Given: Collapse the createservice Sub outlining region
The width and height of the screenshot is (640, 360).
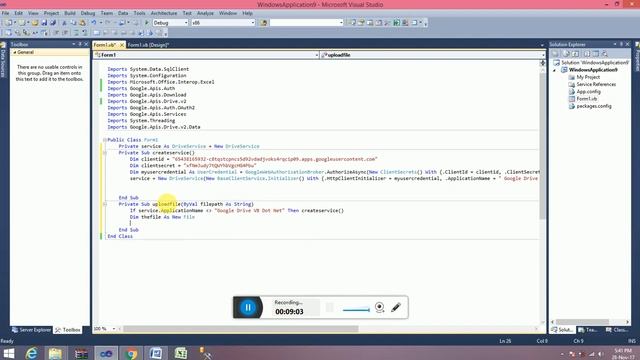Looking at the screenshot, I should point(104,153).
